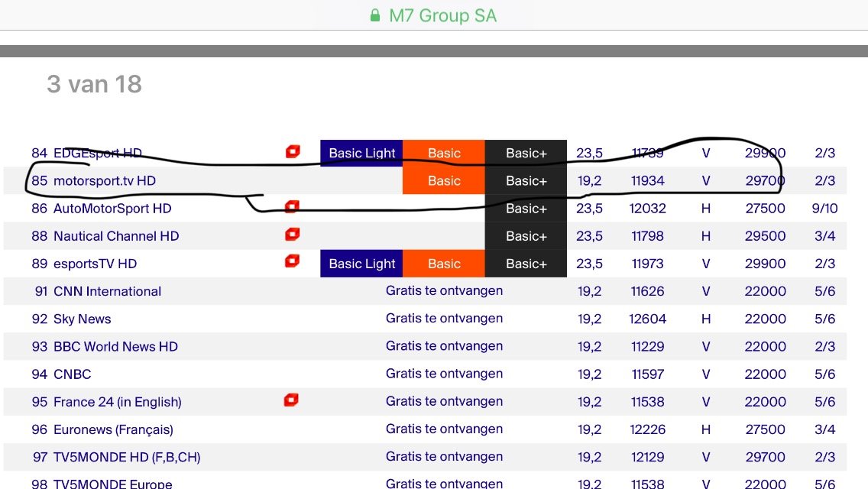Click frequency 12032 for AutoMotorSport HD
This screenshot has height=489, width=868.
click(x=648, y=209)
